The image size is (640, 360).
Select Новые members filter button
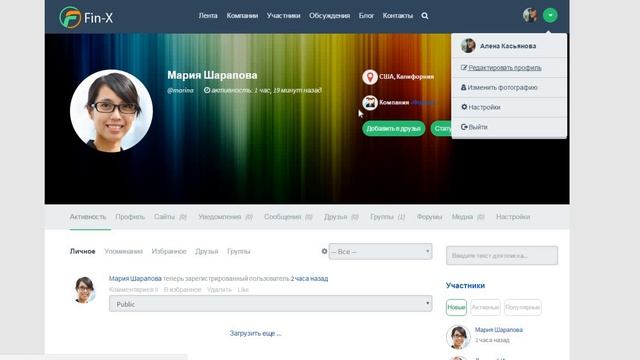[456, 307]
